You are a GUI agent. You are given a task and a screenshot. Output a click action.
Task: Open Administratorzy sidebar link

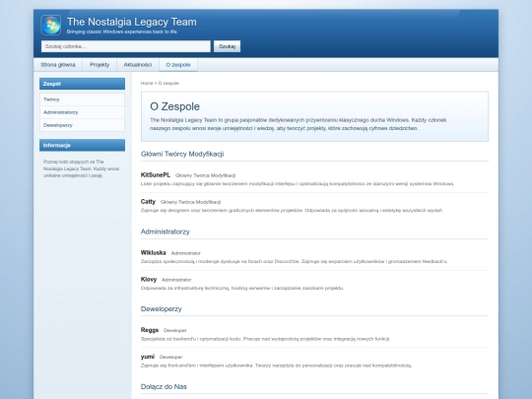82,112
